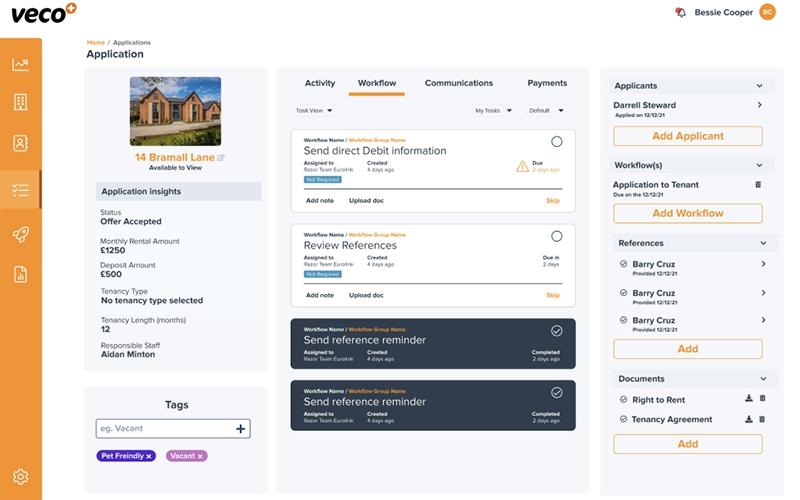
Task: Open settings gear in sidebar
Action: [x=20, y=477]
